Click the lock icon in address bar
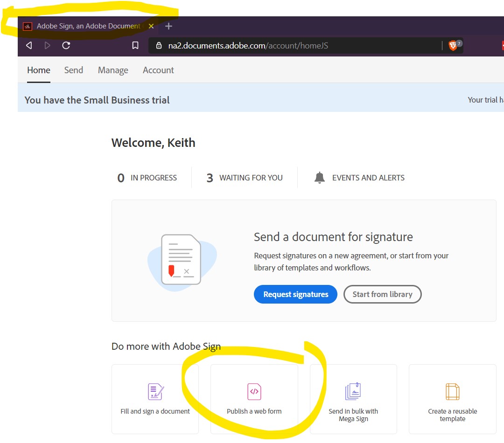504x443 pixels. tap(159, 46)
